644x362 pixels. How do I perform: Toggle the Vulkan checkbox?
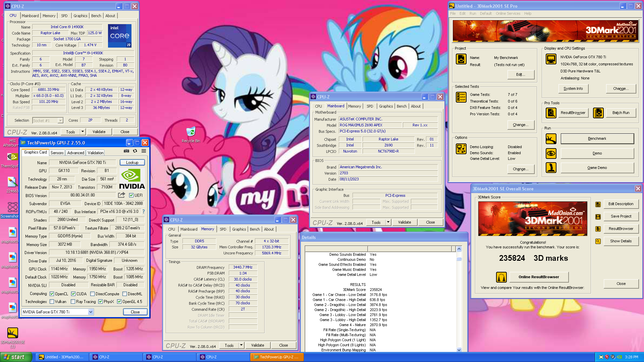(x=52, y=302)
